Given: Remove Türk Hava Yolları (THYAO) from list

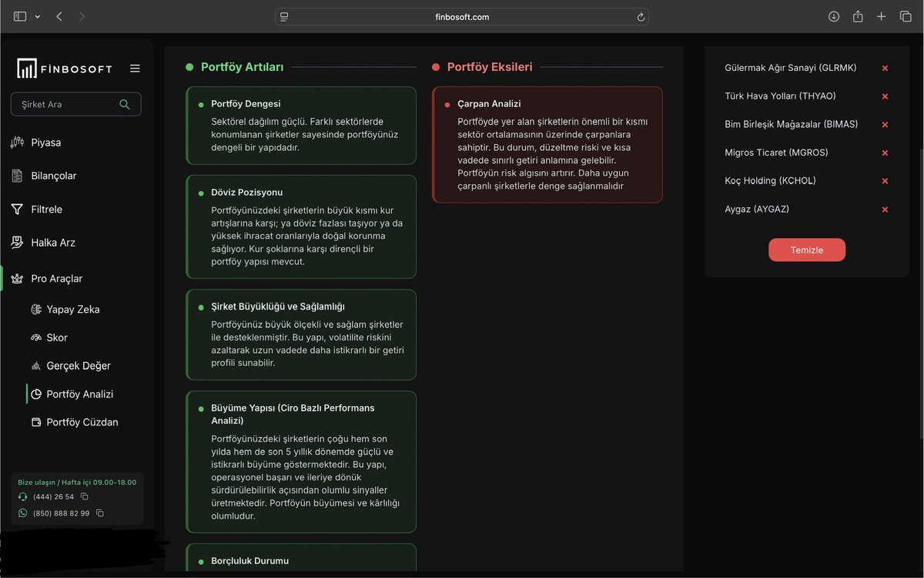Looking at the screenshot, I should click(885, 96).
